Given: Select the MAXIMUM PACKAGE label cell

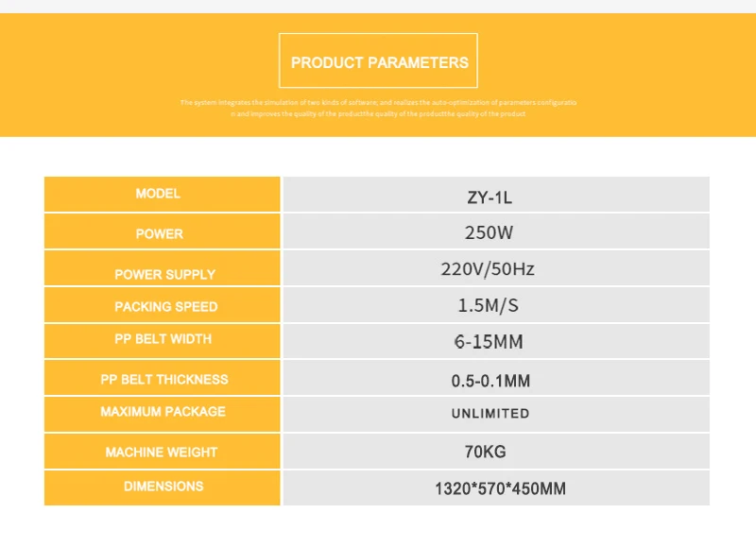Looking at the screenshot, I should pyautogui.click(x=162, y=414).
